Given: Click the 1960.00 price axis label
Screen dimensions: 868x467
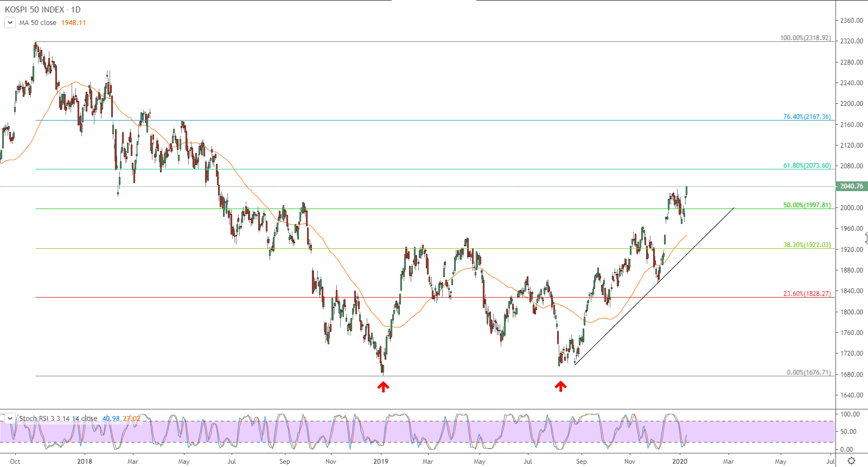Looking at the screenshot, I should point(852,229).
